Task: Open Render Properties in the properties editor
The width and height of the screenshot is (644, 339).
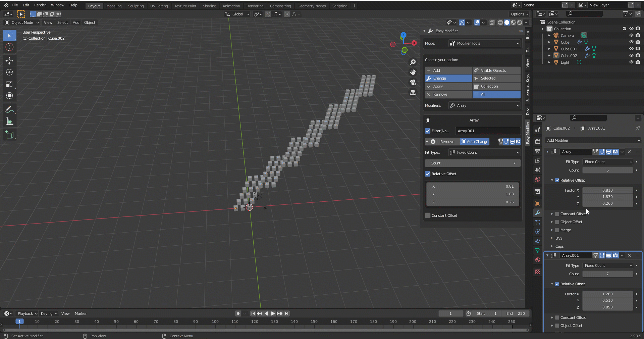Action: pyautogui.click(x=537, y=141)
